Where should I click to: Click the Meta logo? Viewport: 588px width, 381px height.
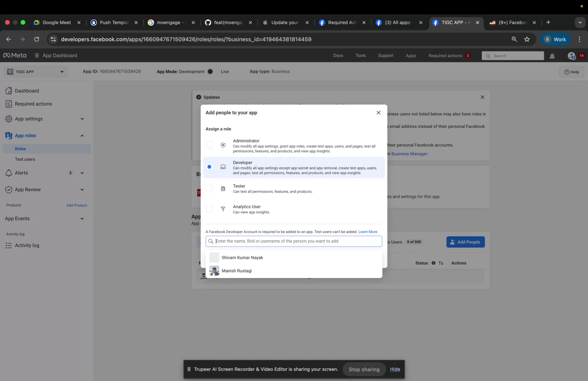point(15,55)
